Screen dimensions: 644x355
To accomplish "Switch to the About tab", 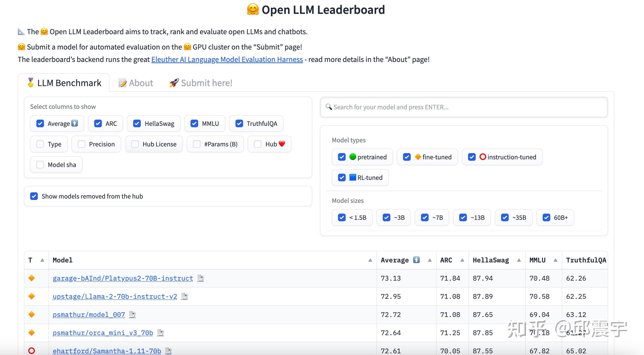I will 136,83.
